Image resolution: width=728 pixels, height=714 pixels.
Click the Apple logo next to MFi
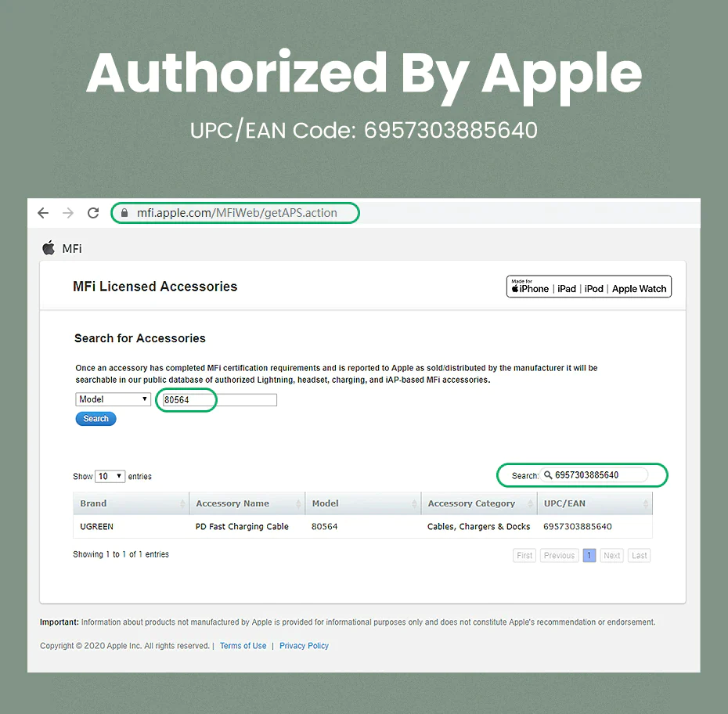pyautogui.click(x=49, y=248)
